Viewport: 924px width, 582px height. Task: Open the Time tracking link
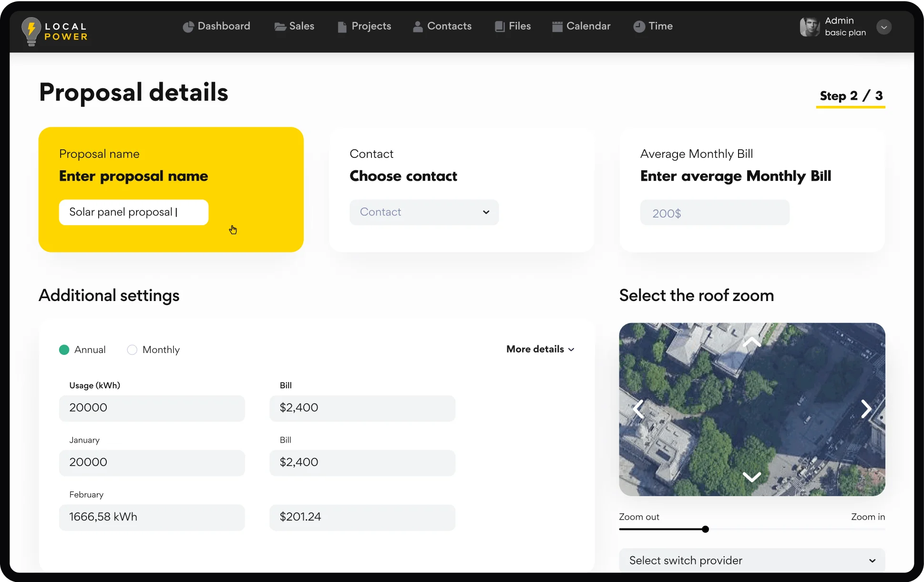point(653,26)
